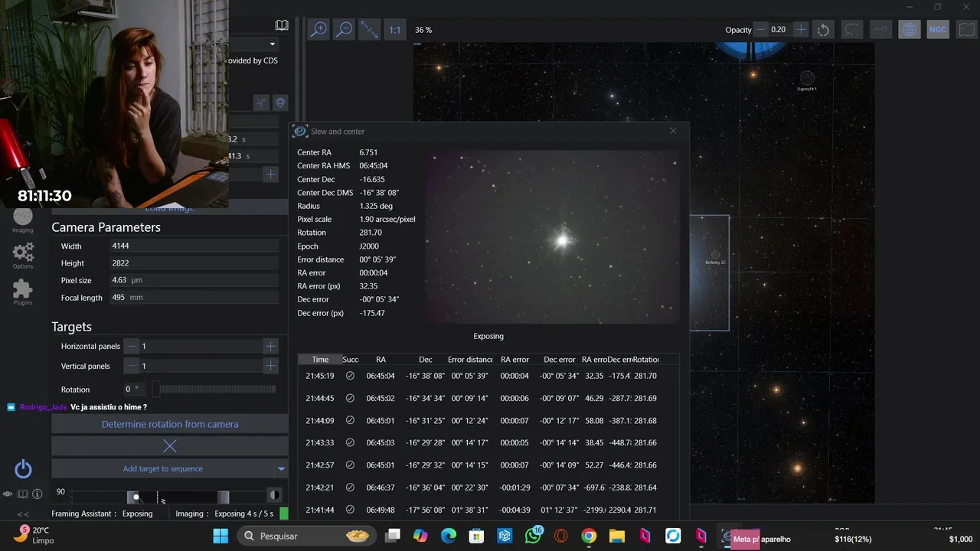The height and width of the screenshot is (551, 980).
Task: Click the X cancel button below rotation
Action: click(x=169, y=445)
